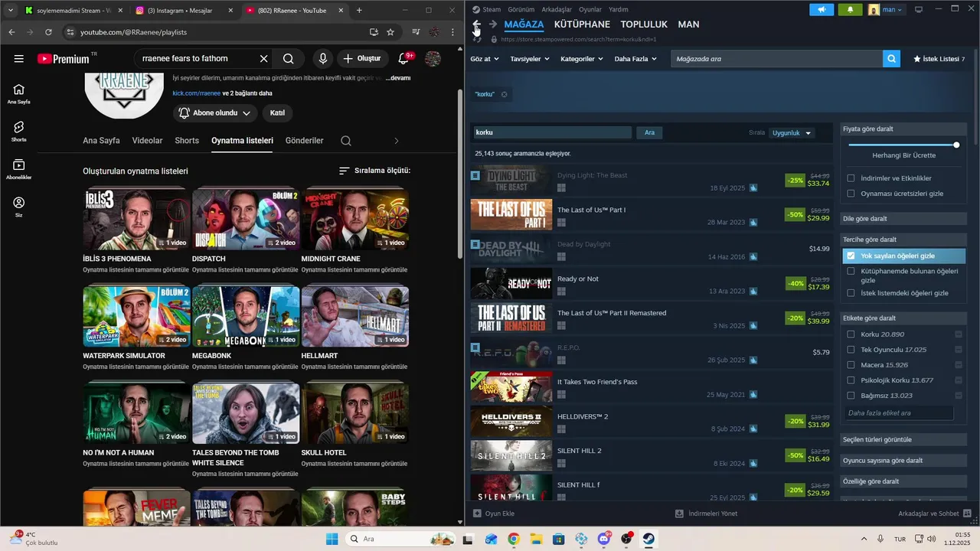Viewport: 980px width, 551px height.
Task: Click Oluştur button on YouTube
Action: click(362, 59)
